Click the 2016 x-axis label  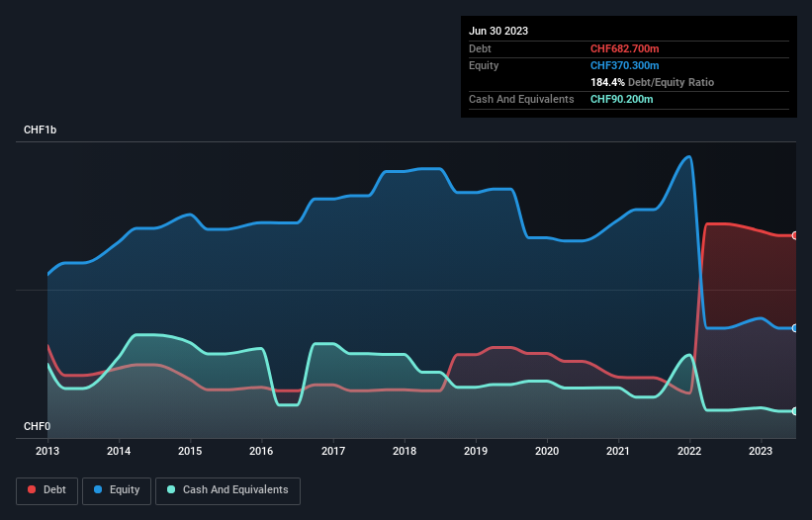[261, 451]
